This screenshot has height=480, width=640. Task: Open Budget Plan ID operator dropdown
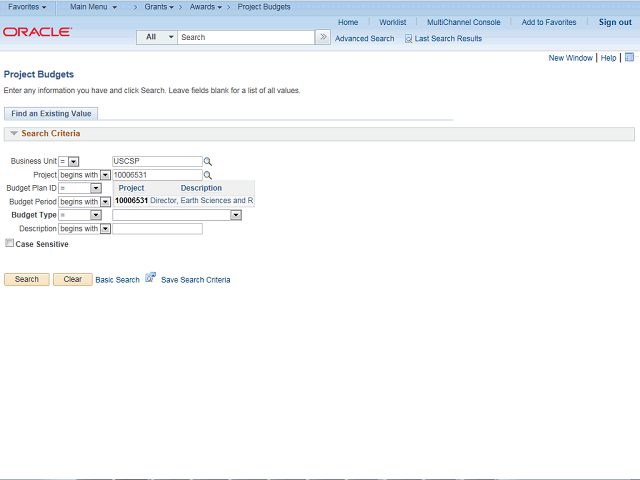click(x=96, y=188)
